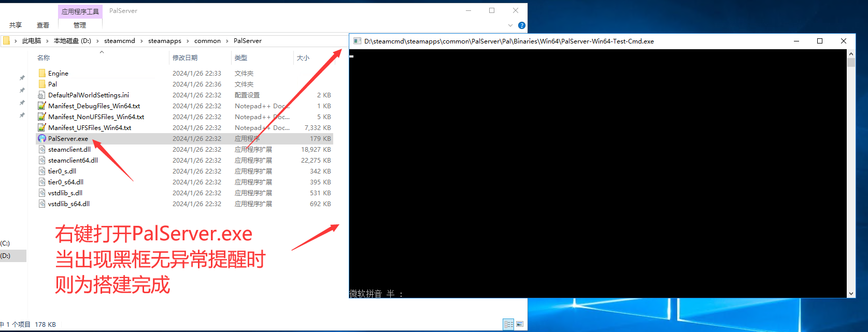Viewport: 868px width, 332px height.
Task: Click the console scrollbar down arrow
Action: click(x=851, y=293)
